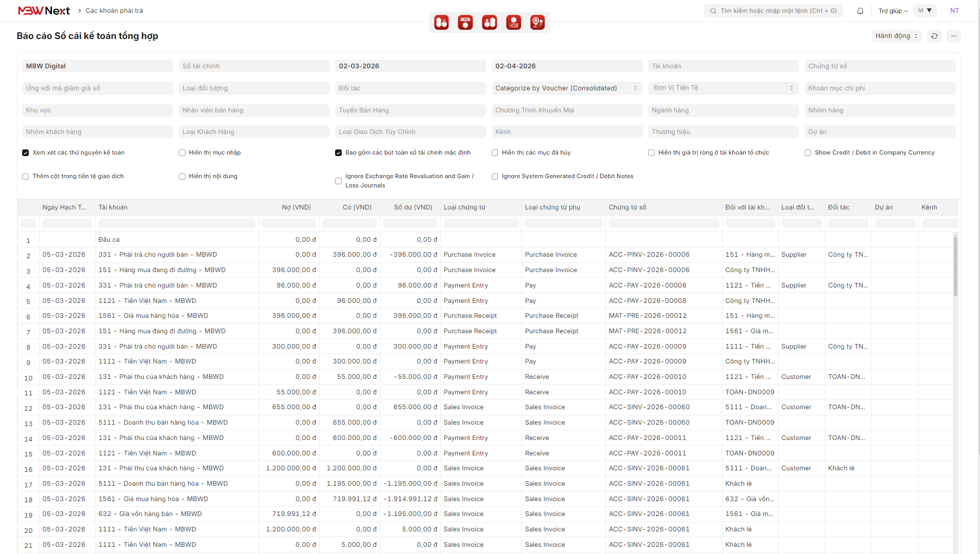The image size is (980, 554).
Task: Click the 'Dự án' project filter field
Action: (x=880, y=132)
